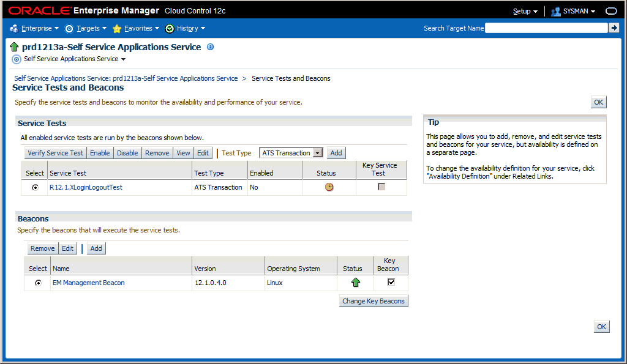
Task: Click the Targets bullseye icon
Action: click(x=69, y=28)
